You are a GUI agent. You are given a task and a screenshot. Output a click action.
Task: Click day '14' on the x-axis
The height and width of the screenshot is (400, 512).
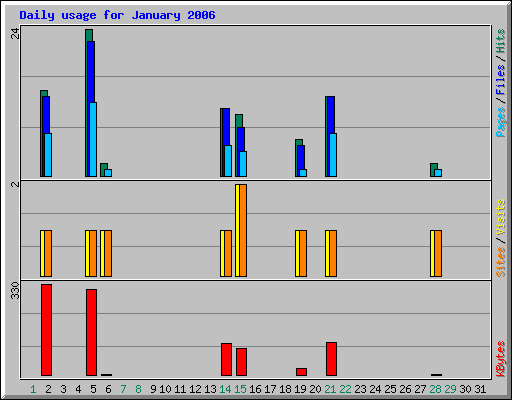pyautogui.click(x=225, y=389)
